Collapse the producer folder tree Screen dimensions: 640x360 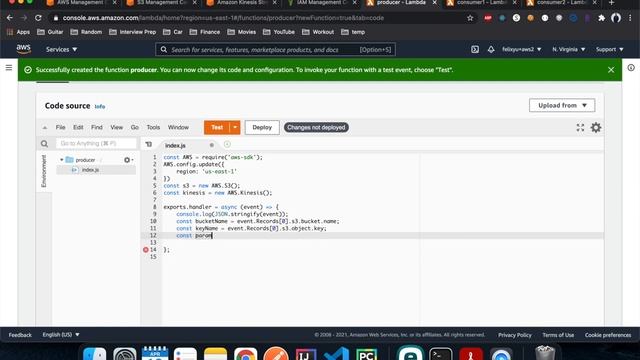point(62,160)
